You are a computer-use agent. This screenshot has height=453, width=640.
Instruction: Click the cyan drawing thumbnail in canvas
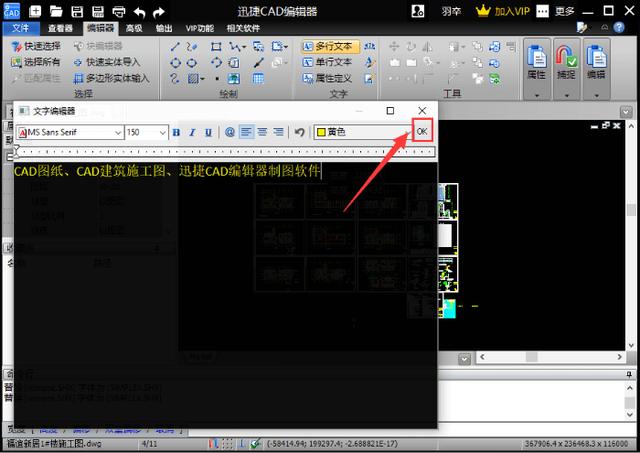tap(449, 309)
